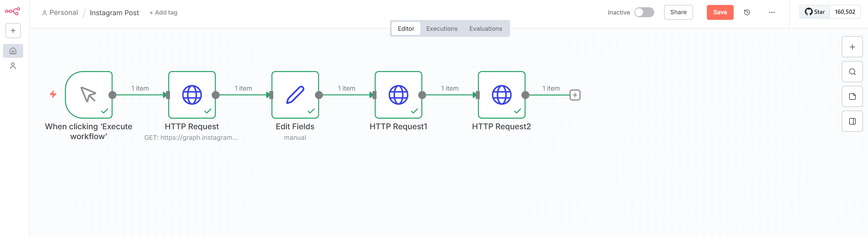The image size is (868, 236).
Task: Click the Instagram Post workflow name
Action: pyautogui.click(x=114, y=13)
